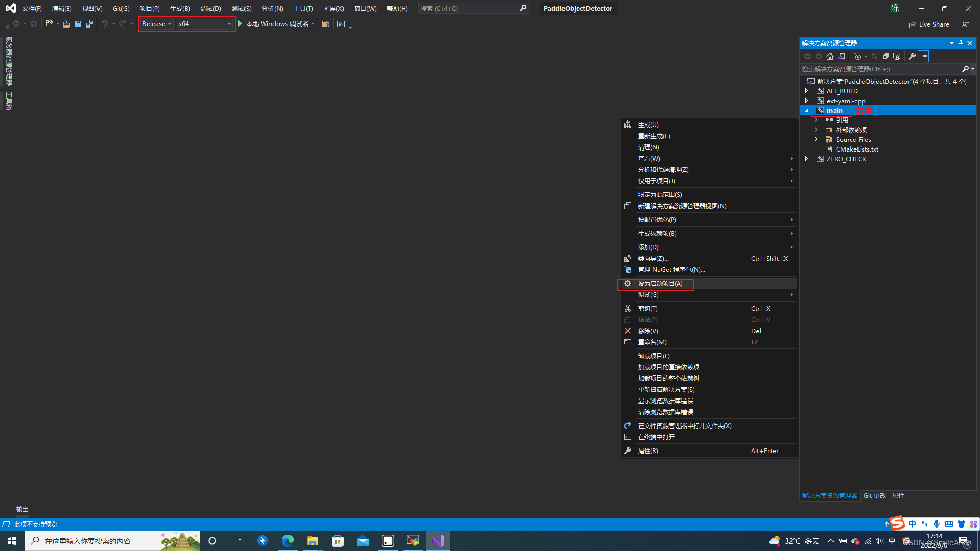Click the Find in Files toolbar icon
Screen dimensions: 980x551
326,24
